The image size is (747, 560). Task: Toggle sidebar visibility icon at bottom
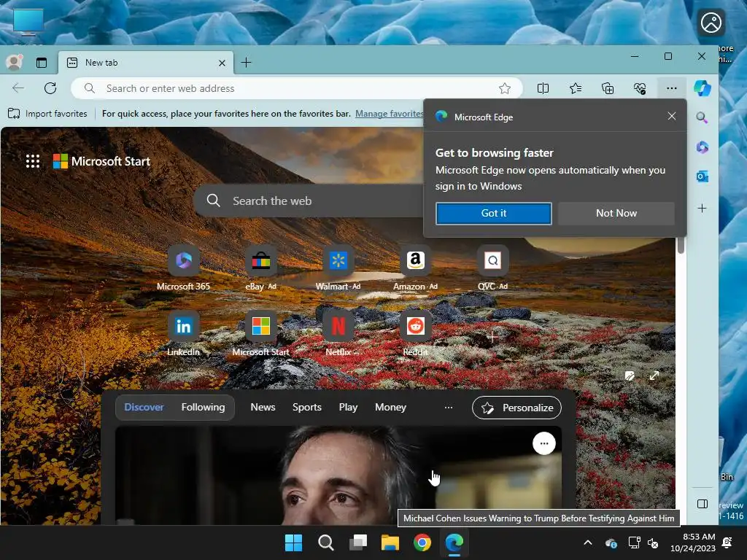click(703, 504)
